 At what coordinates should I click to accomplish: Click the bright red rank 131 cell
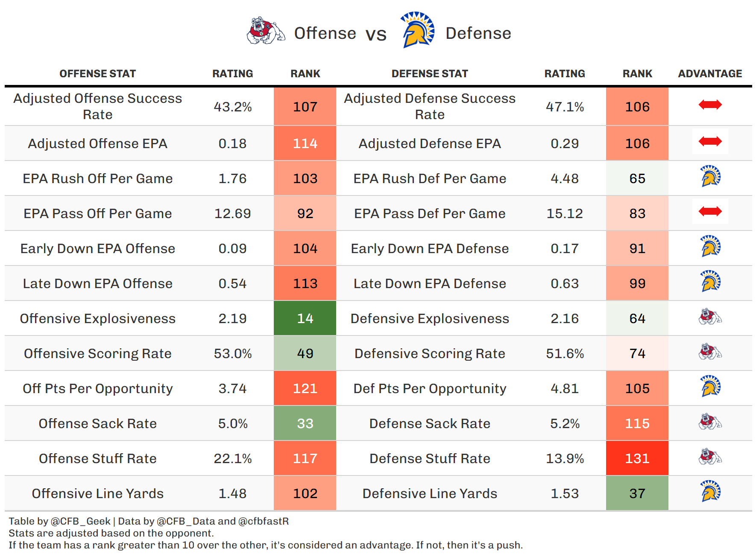click(637, 458)
